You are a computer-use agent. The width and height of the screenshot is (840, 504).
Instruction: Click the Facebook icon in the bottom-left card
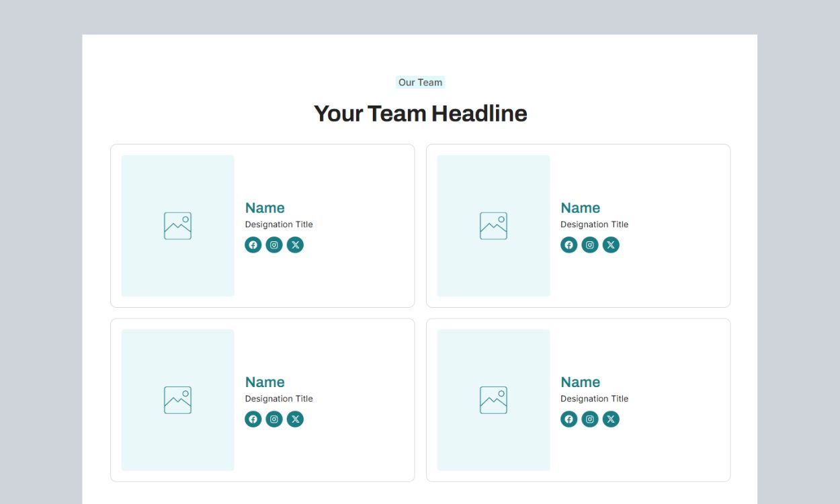pos(253,419)
